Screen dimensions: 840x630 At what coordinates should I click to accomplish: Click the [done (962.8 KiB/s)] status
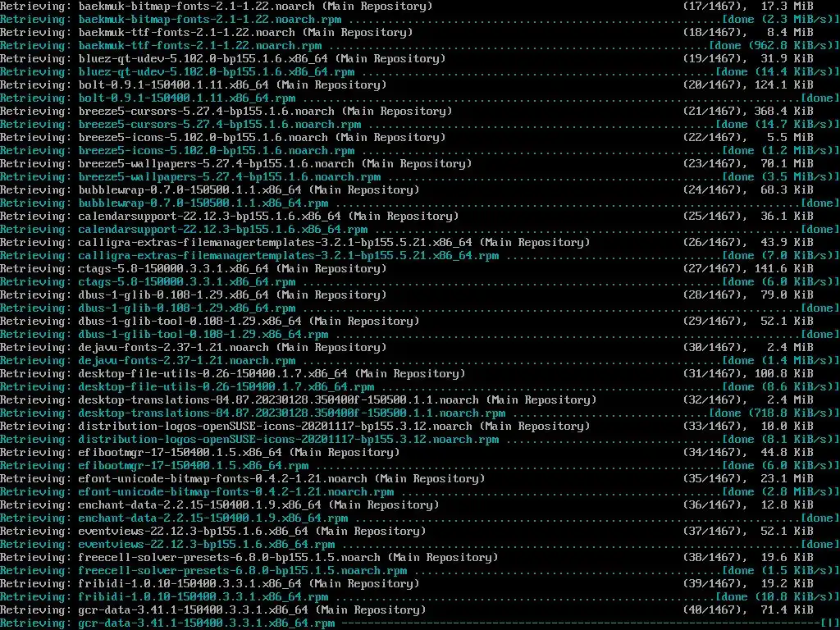pyautogui.click(x=774, y=46)
